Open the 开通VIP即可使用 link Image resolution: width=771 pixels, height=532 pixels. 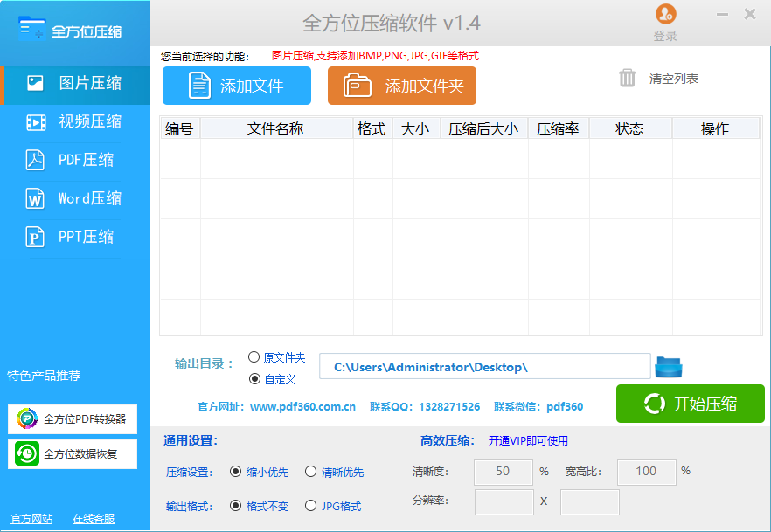(x=528, y=441)
